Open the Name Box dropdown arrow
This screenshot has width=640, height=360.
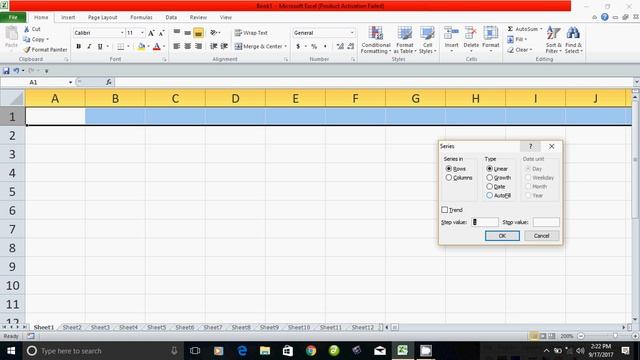click(x=71, y=82)
